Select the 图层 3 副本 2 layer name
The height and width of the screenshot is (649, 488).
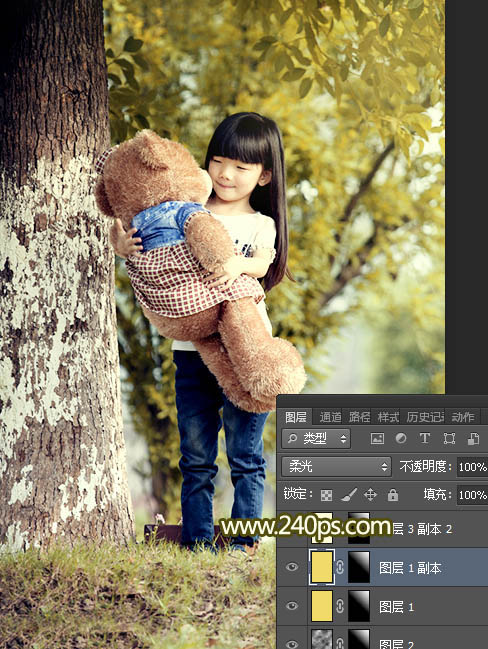tap(422, 529)
